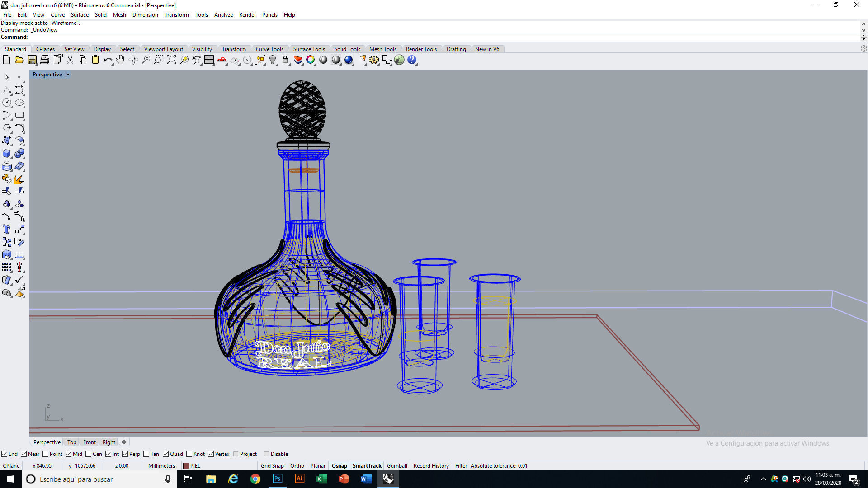Toggle the Mid osnap checkbox
This screenshot has height=488, width=868.
pyautogui.click(x=68, y=454)
